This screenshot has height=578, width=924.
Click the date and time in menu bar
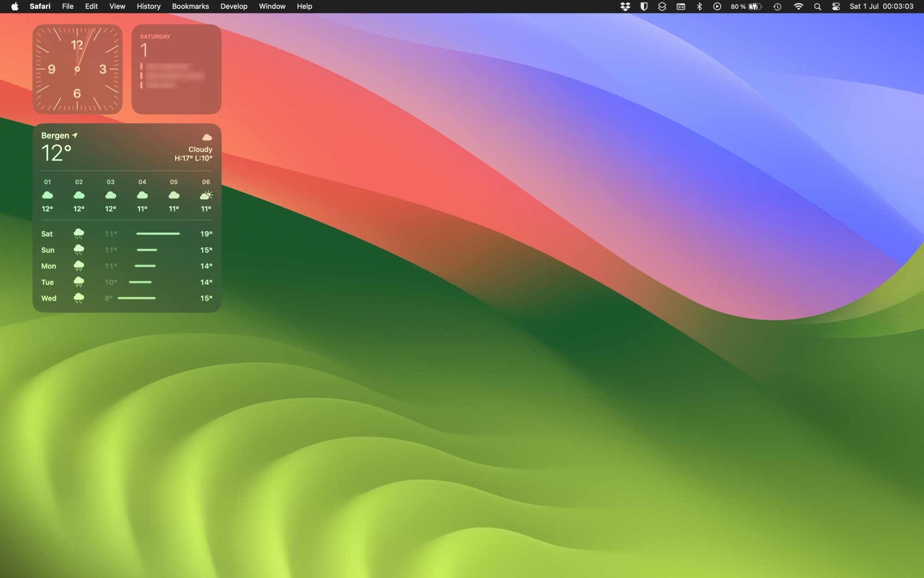point(881,6)
